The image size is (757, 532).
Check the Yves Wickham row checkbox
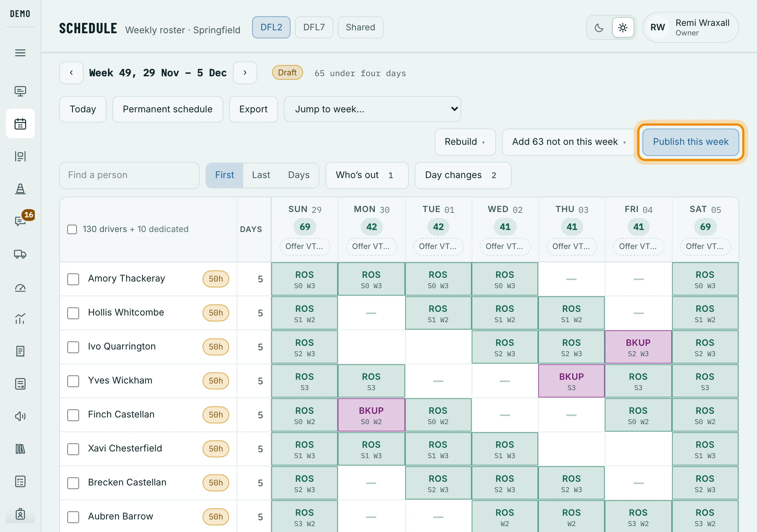(73, 381)
